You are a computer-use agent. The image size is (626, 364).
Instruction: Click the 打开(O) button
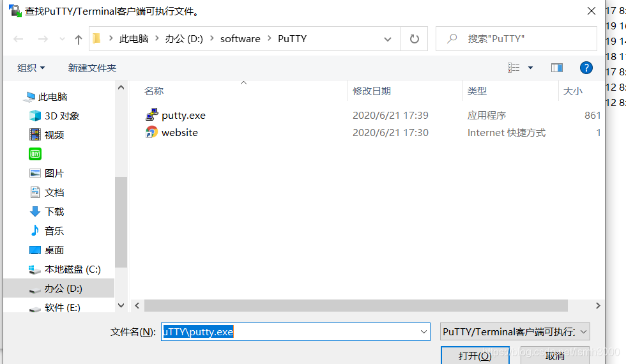475,355
